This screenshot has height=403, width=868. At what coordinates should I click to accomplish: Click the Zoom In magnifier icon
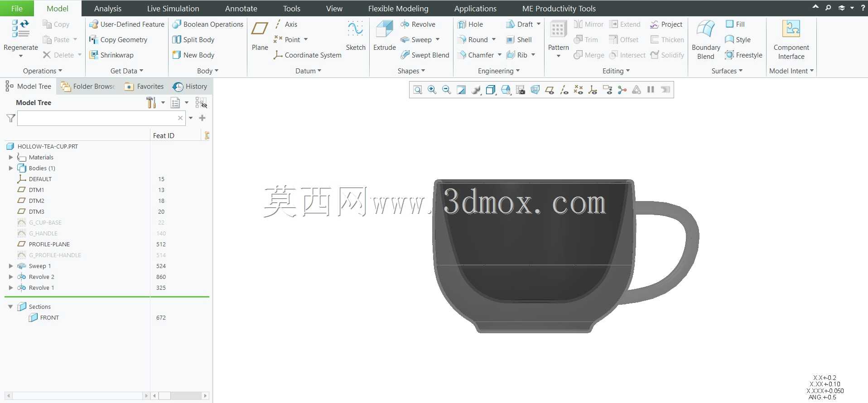(432, 90)
